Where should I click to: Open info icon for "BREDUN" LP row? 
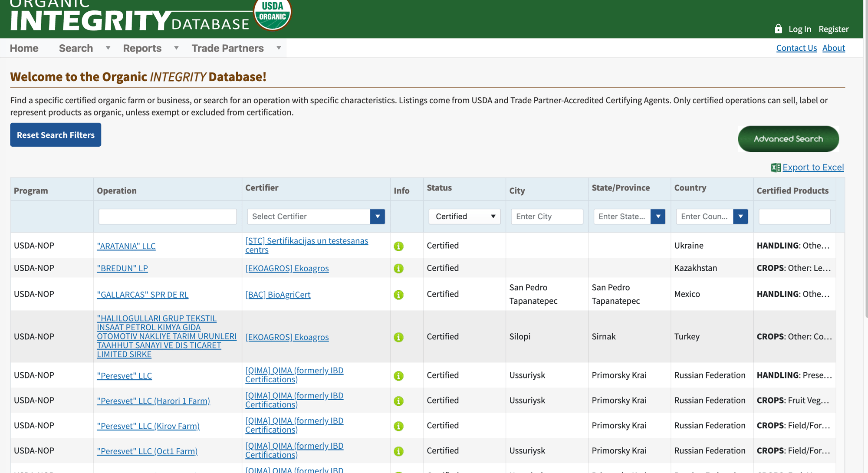(398, 268)
